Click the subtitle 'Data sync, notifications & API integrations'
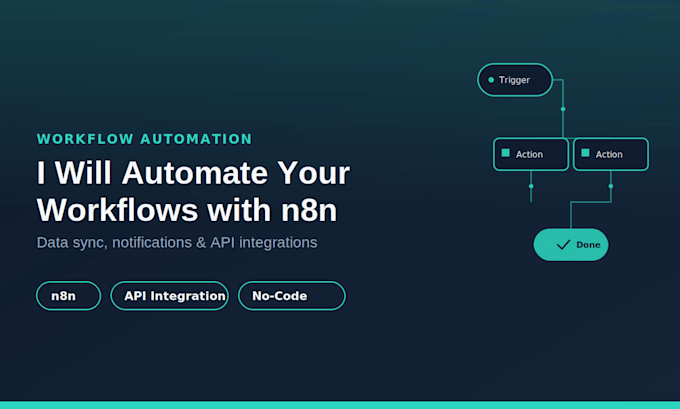680x409 pixels. [x=177, y=242]
